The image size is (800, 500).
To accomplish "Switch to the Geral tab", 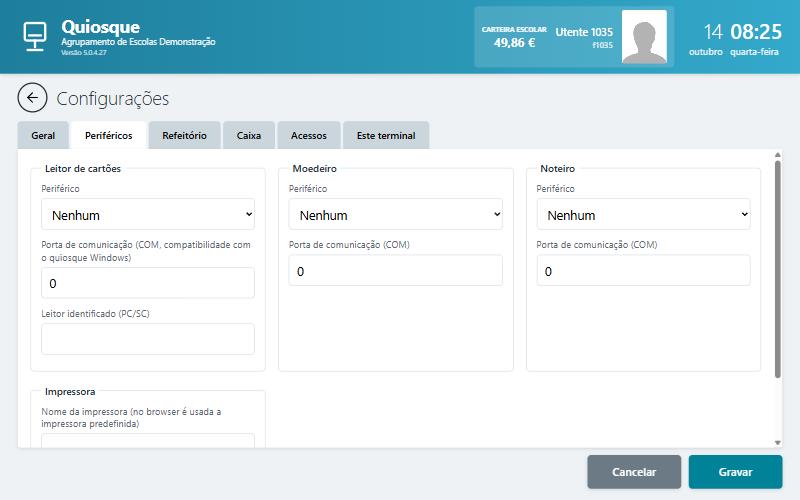I will 43,136.
